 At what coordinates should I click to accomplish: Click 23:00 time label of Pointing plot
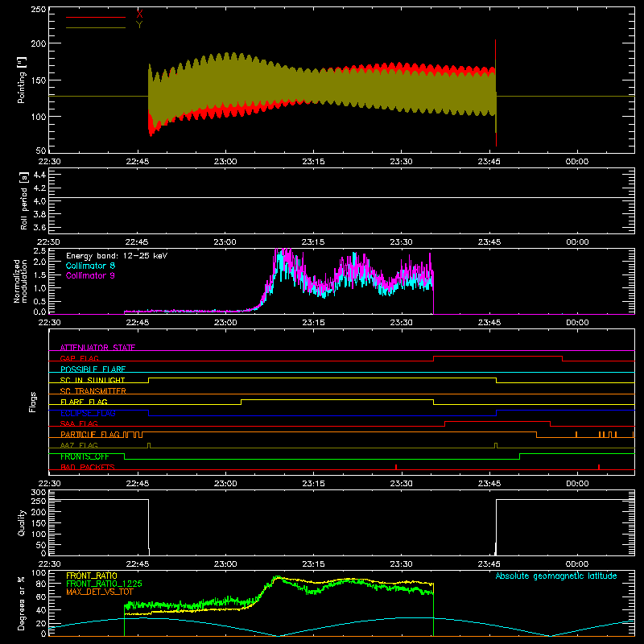(225, 162)
